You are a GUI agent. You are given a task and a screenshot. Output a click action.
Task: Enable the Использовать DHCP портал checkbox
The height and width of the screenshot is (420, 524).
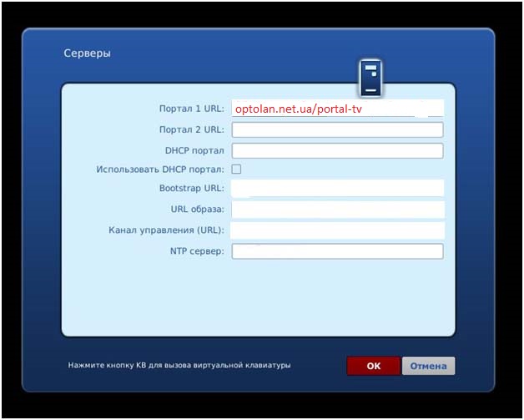(x=236, y=170)
